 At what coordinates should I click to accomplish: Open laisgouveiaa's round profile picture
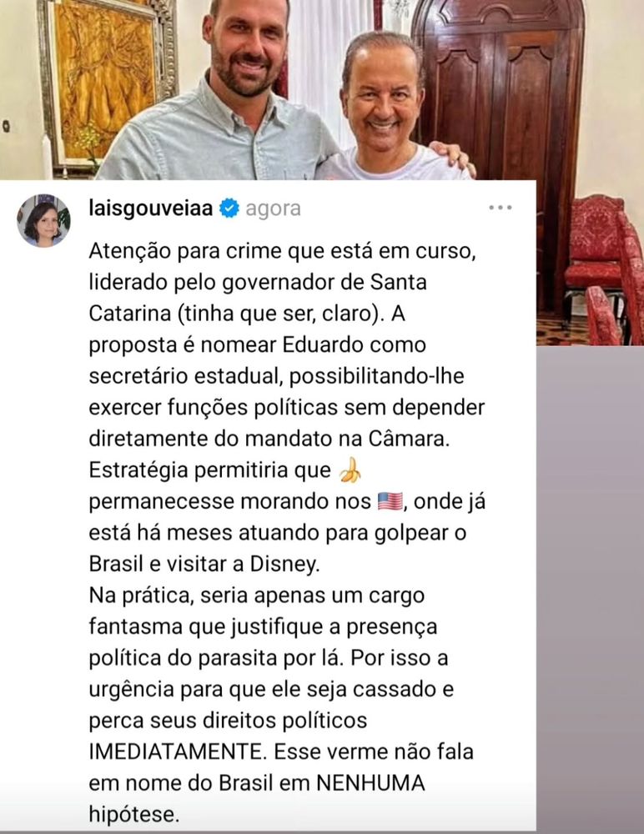(43, 220)
